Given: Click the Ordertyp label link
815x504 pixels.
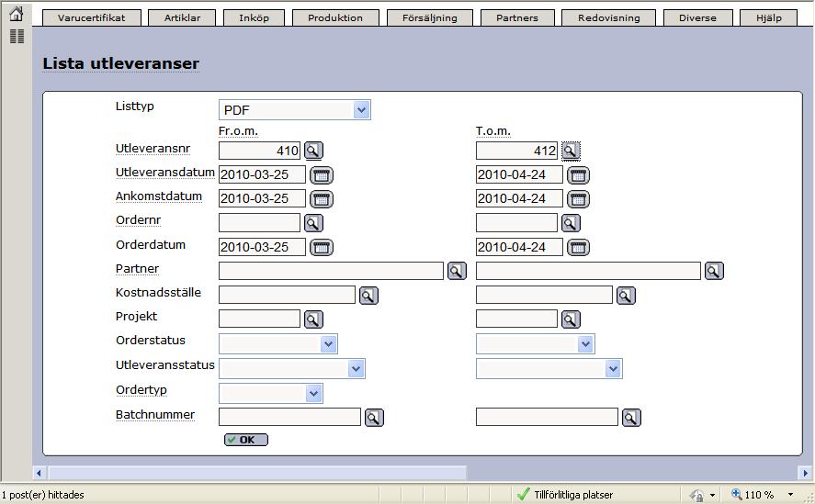Looking at the screenshot, I should pos(141,389).
